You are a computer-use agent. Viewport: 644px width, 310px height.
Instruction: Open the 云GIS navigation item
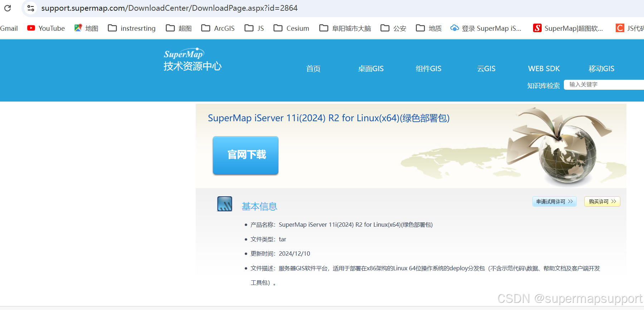pyautogui.click(x=486, y=69)
